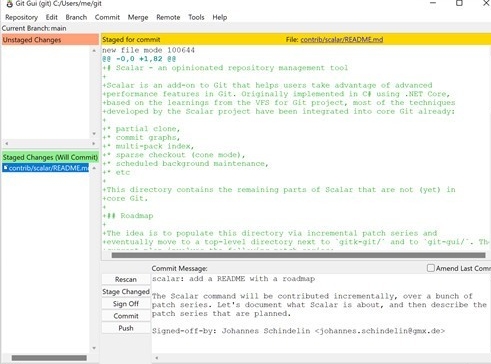Screen dimensions: 491x364
Task: Open the Tools menu
Action: (x=196, y=17)
